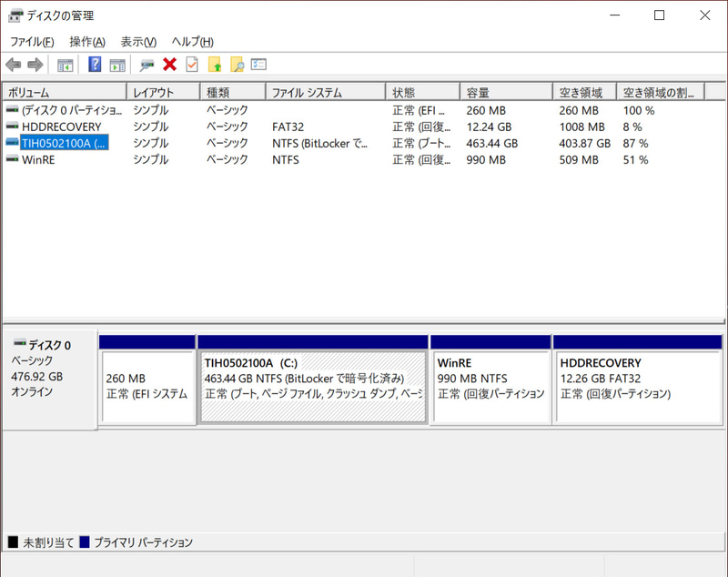The height and width of the screenshot is (577, 728).
Task: Click the folder with up arrow icon
Action: (213, 64)
